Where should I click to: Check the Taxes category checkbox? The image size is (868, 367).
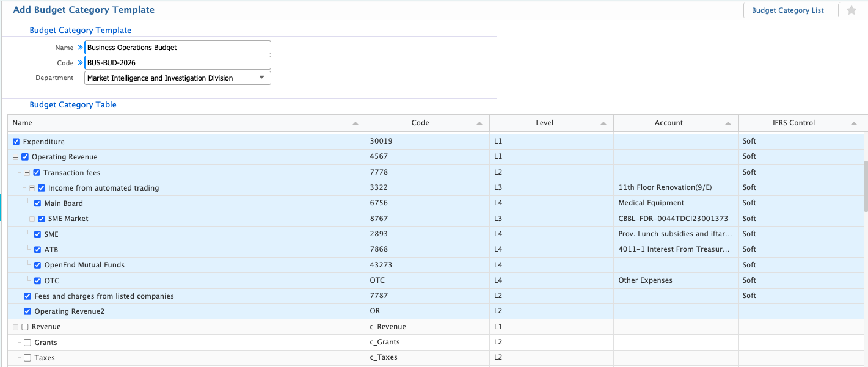pyautogui.click(x=27, y=358)
